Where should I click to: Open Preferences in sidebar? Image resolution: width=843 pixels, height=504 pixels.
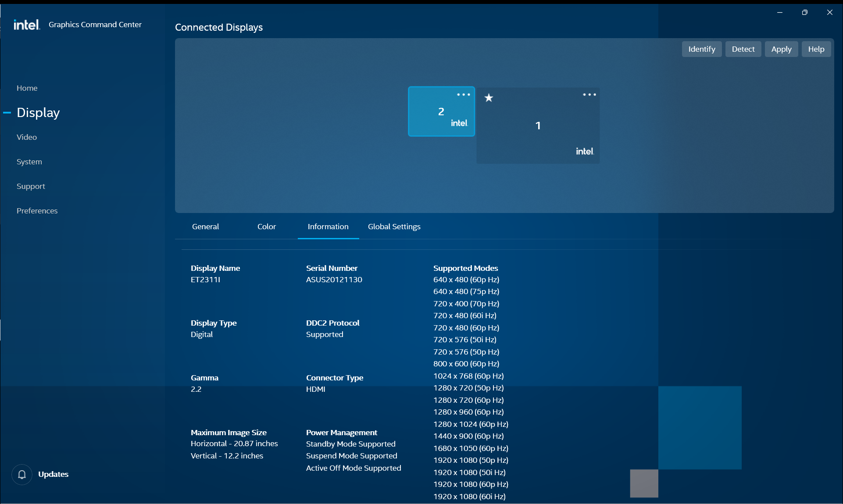click(37, 211)
